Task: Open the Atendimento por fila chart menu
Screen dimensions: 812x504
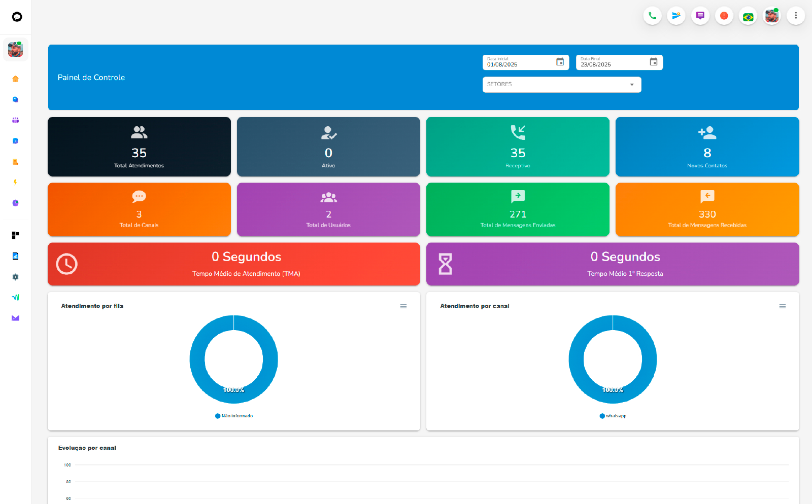Action: pyautogui.click(x=403, y=306)
